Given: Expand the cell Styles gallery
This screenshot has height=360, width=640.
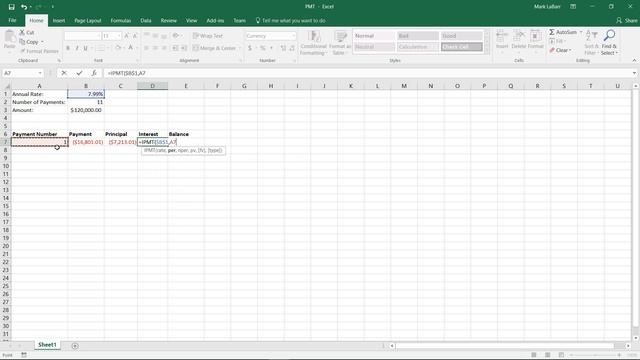Looking at the screenshot, I should click(x=487, y=50).
